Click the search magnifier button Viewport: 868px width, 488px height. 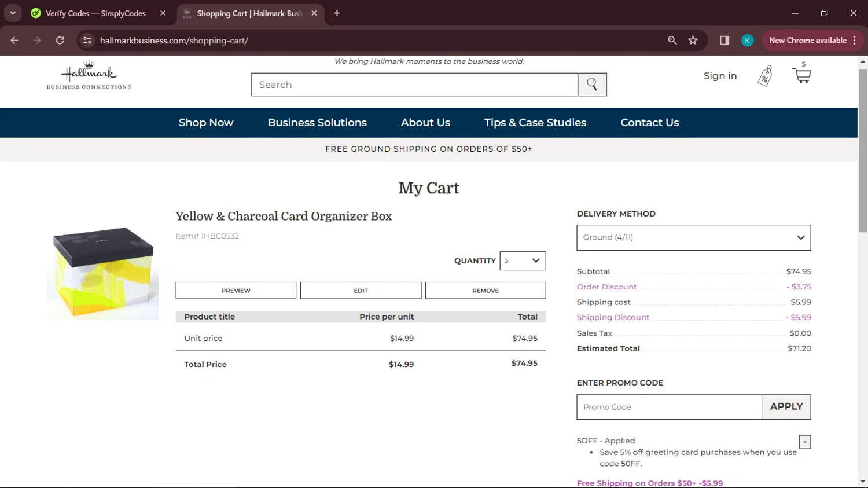click(x=592, y=85)
